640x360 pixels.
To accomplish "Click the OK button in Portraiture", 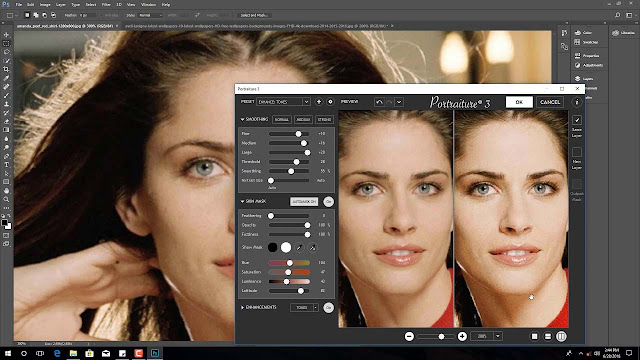I will click(519, 102).
